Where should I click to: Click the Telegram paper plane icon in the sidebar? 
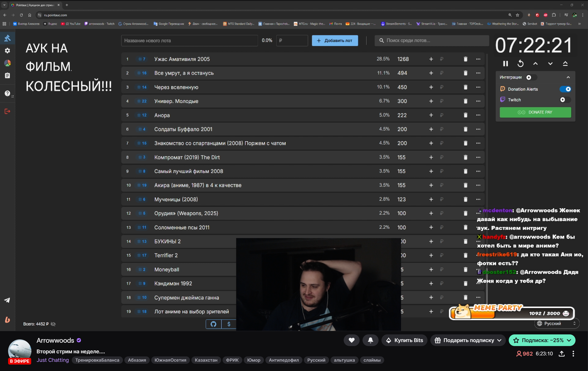(7, 300)
